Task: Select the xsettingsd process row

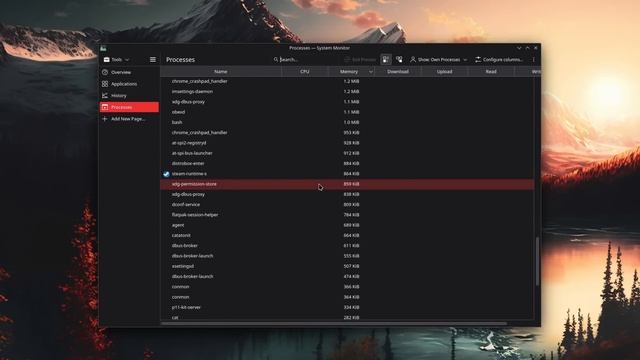Action: [x=347, y=266]
